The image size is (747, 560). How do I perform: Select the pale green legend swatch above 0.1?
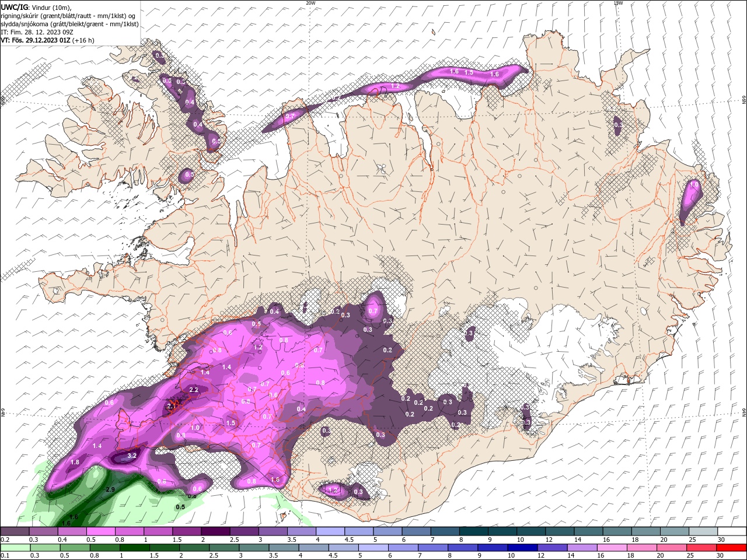pyautogui.click(x=15, y=548)
